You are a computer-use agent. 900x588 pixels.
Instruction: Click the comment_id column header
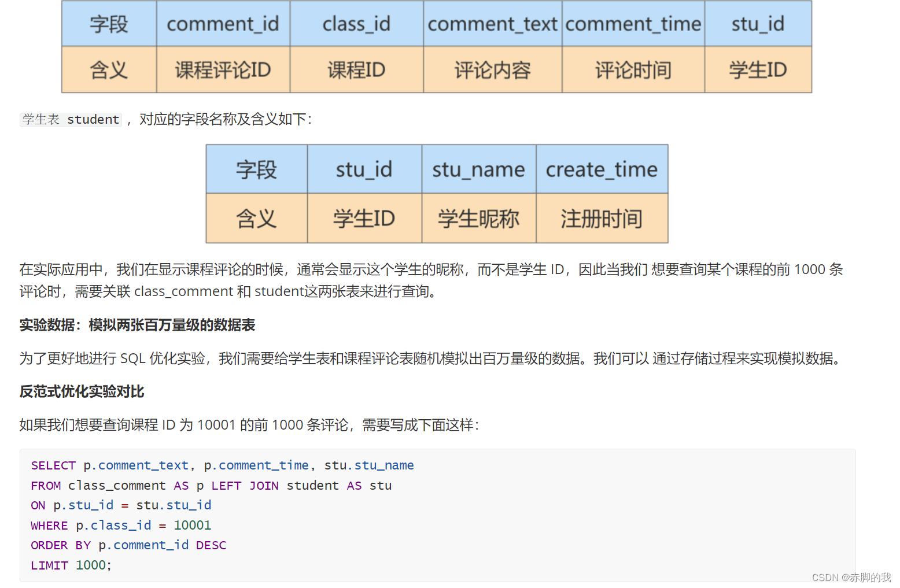point(223,24)
